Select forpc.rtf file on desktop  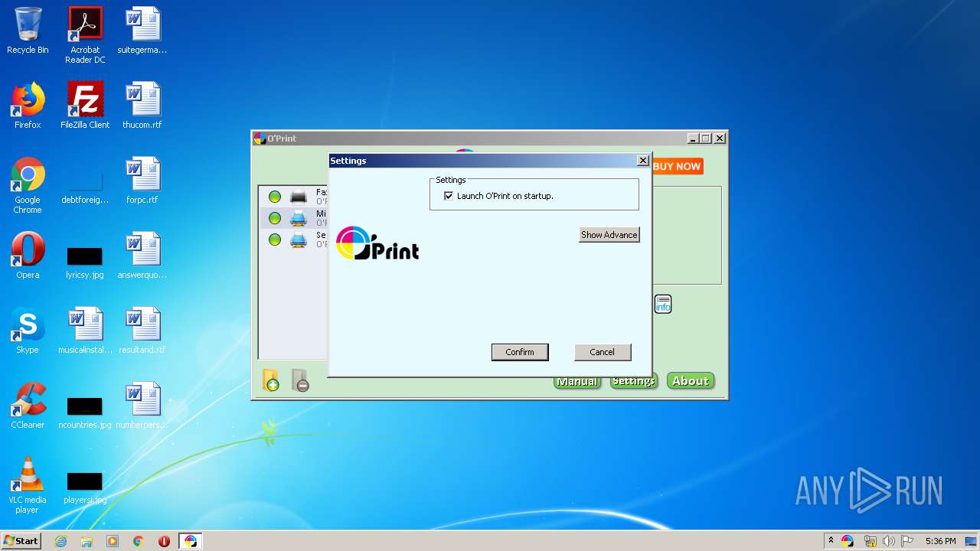[142, 181]
